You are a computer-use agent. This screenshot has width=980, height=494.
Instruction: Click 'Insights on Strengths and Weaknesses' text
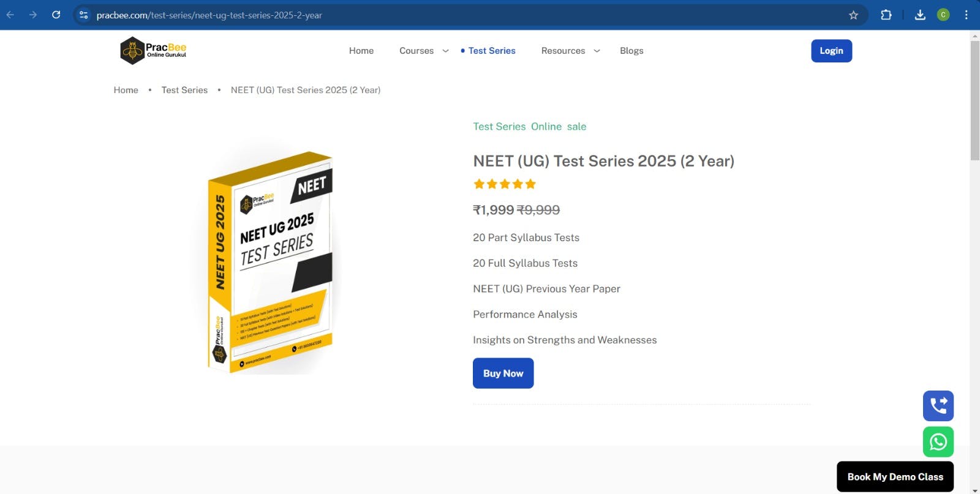565,340
